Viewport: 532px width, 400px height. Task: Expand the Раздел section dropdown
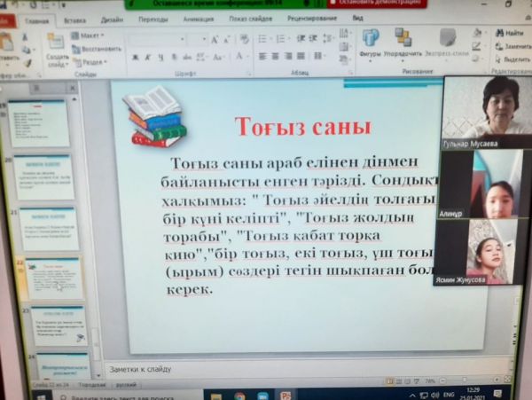coord(92,62)
